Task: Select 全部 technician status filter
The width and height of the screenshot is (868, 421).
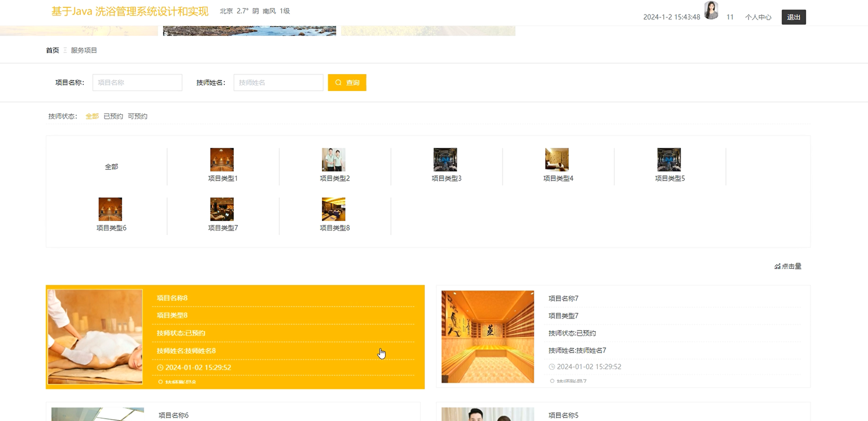Action: click(92, 116)
